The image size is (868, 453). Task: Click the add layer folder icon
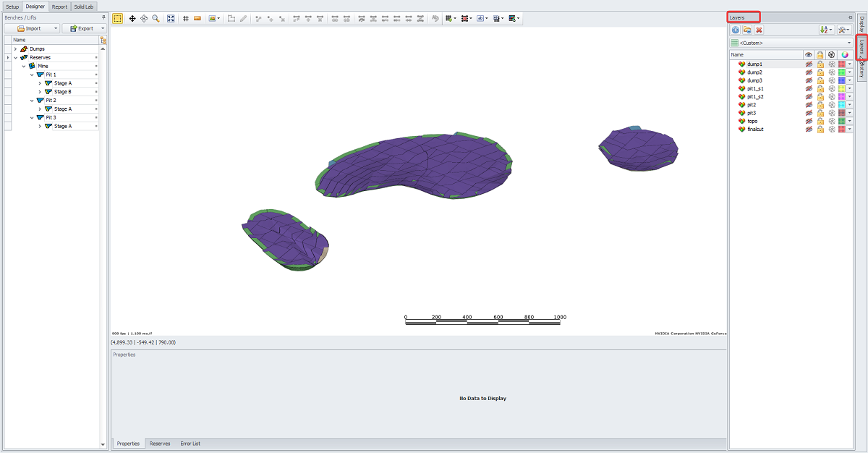(x=747, y=30)
